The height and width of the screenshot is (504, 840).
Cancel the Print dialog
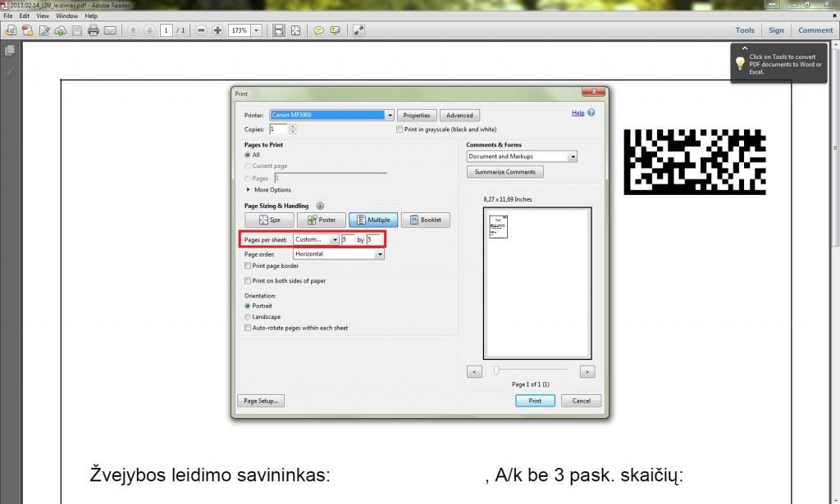(582, 401)
